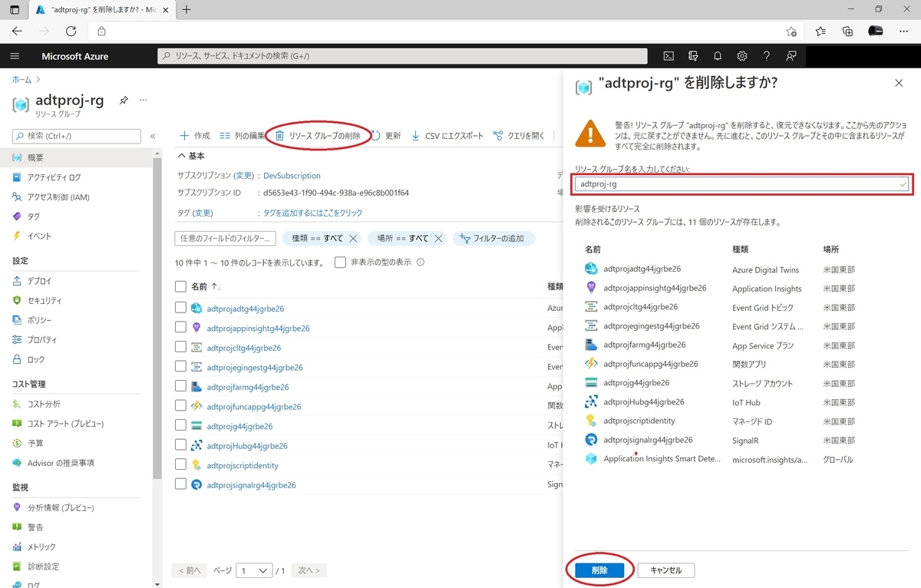
Task: Open the adtprojscriptidentity resource link
Action: [x=243, y=465]
